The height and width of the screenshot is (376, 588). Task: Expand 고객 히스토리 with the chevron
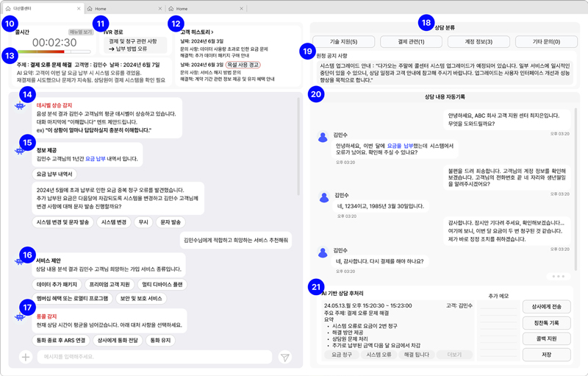212,32
